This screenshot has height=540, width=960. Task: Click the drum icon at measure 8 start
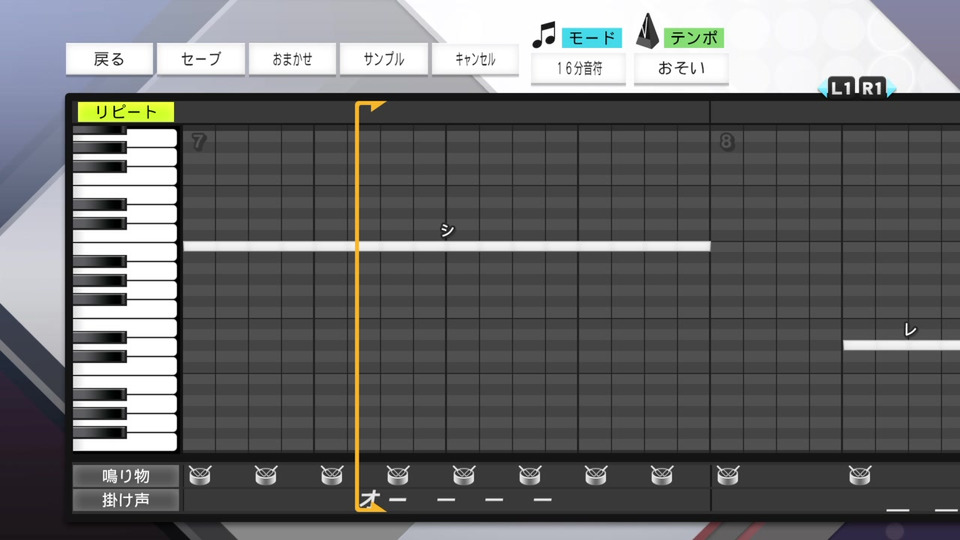[728, 475]
